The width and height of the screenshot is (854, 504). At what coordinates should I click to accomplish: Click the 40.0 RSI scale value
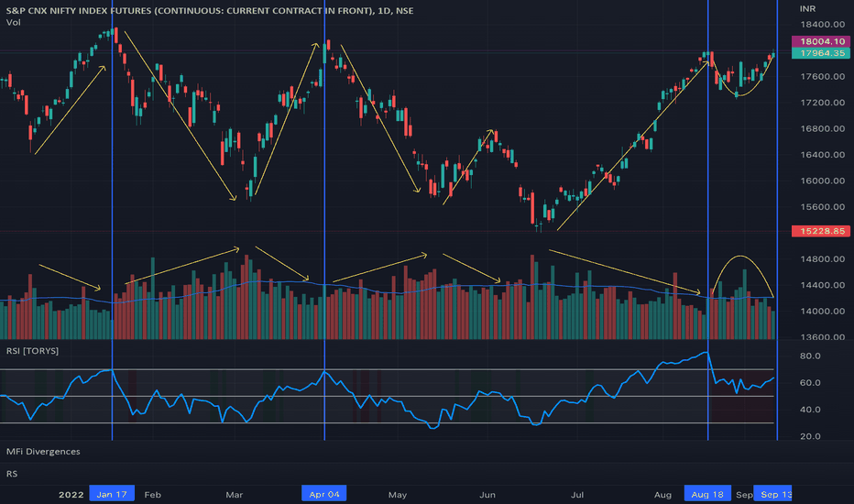tap(810, 410)
